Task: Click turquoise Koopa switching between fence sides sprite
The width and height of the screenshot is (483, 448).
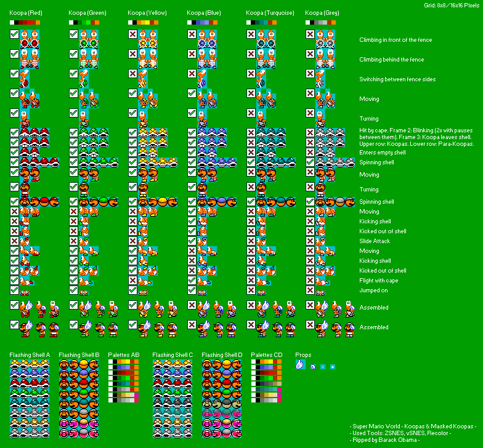Action: tap(261, 79)
